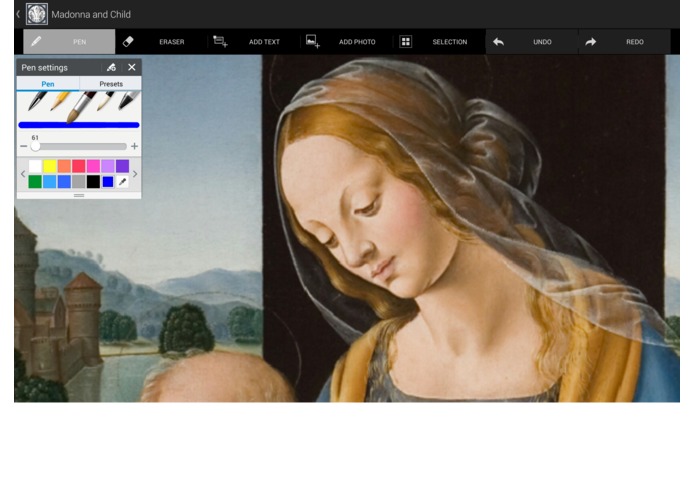Pick the black color swatch
Viewport: 695px width, 494px height.
pos(93,182)
